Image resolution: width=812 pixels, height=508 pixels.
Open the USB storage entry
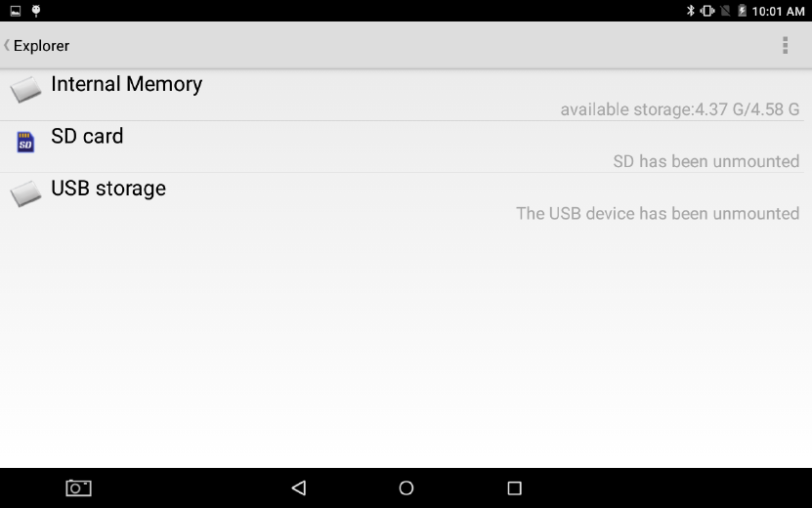tap(406, 199)
